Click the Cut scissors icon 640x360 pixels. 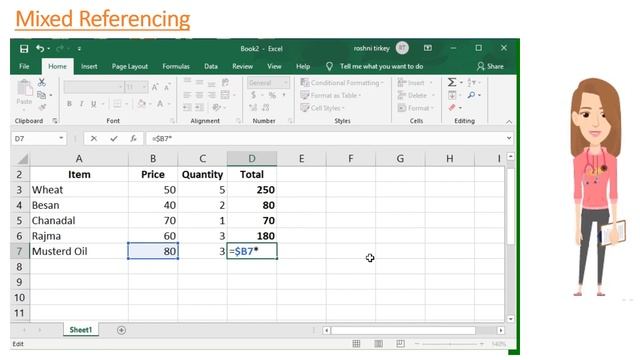tap(42, 82)
